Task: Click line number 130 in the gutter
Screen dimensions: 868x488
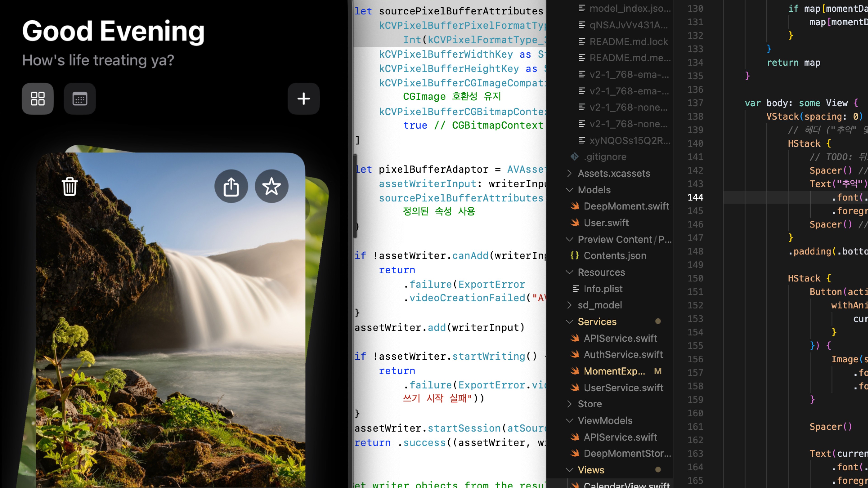Action: click(695, 8)
